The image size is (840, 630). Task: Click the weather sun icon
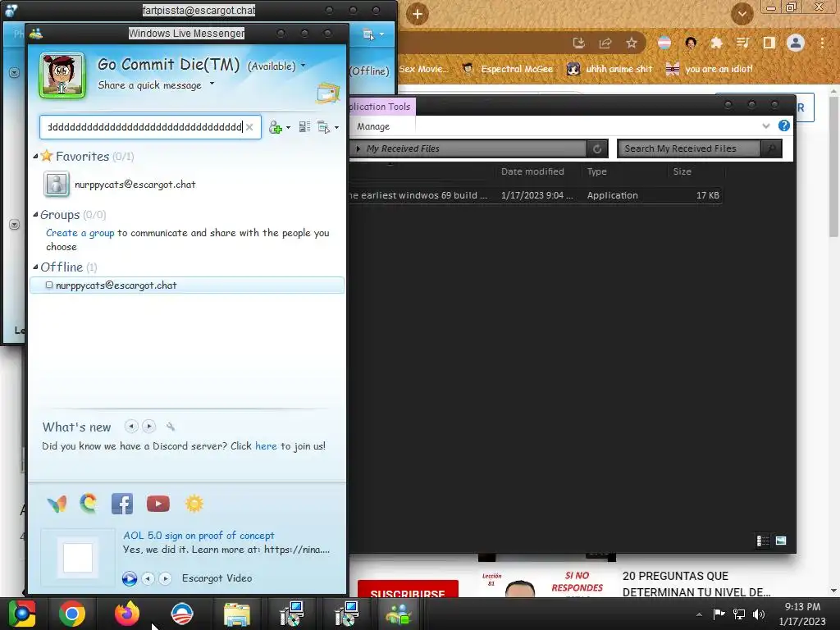[x=194, y=504]
